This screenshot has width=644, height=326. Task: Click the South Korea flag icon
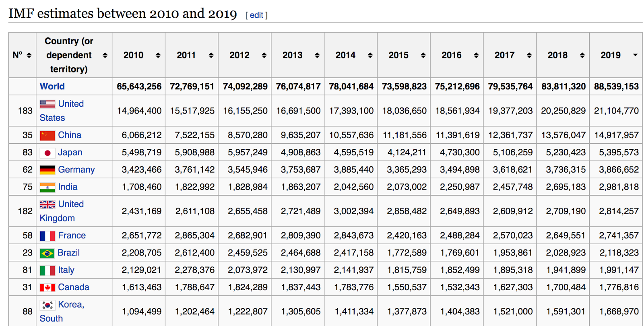coord(47,305)
